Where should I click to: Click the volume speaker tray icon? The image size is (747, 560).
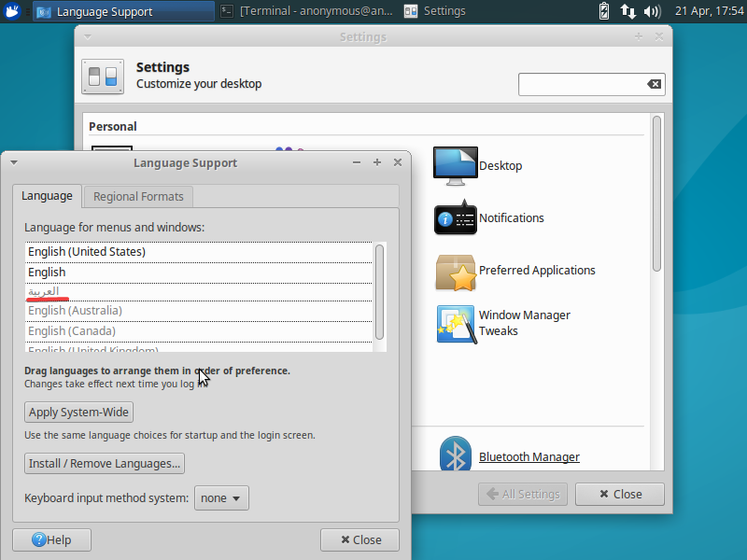pyautogui.click(x=653, y=11)
